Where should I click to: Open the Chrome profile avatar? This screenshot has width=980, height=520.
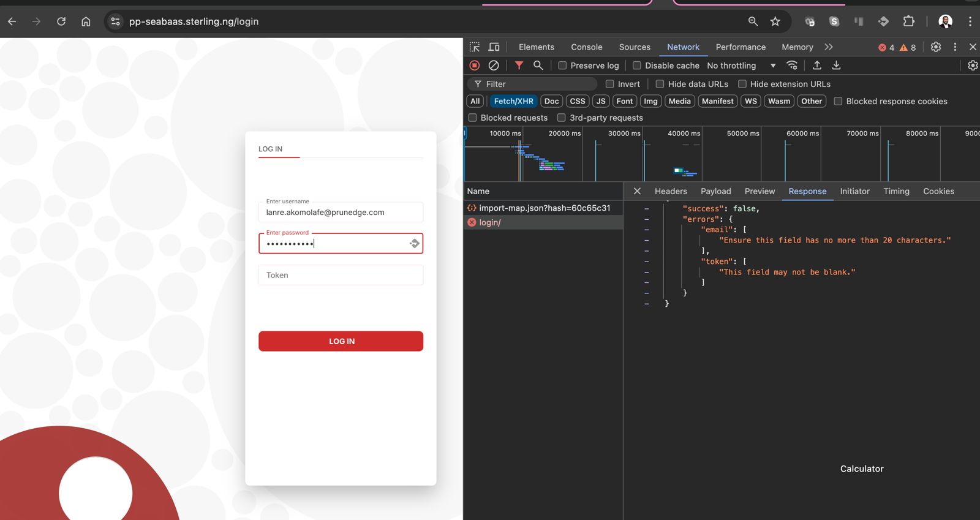pyautogui.click(x=946, y=21)
